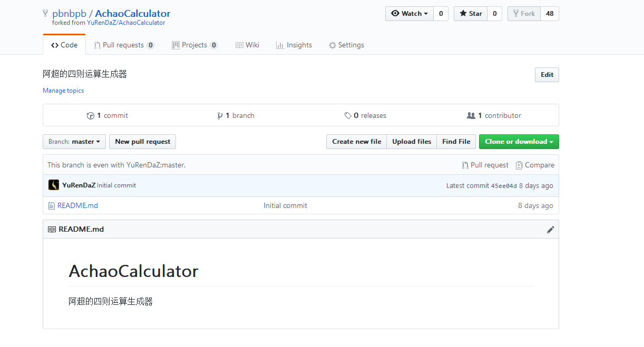Click the Pull request link in branch bar
Image resolution: width=644 pixels, height=347 pixels.
485,165
